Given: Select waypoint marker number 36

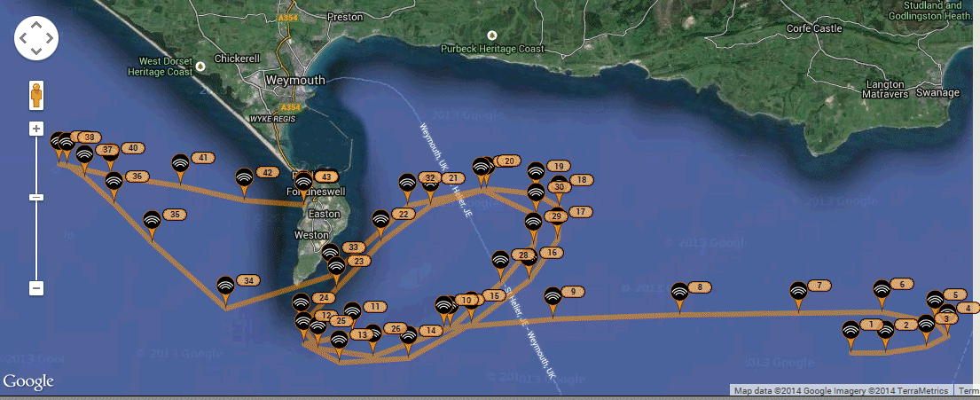Looking at the screenshot, I should 114,181.
